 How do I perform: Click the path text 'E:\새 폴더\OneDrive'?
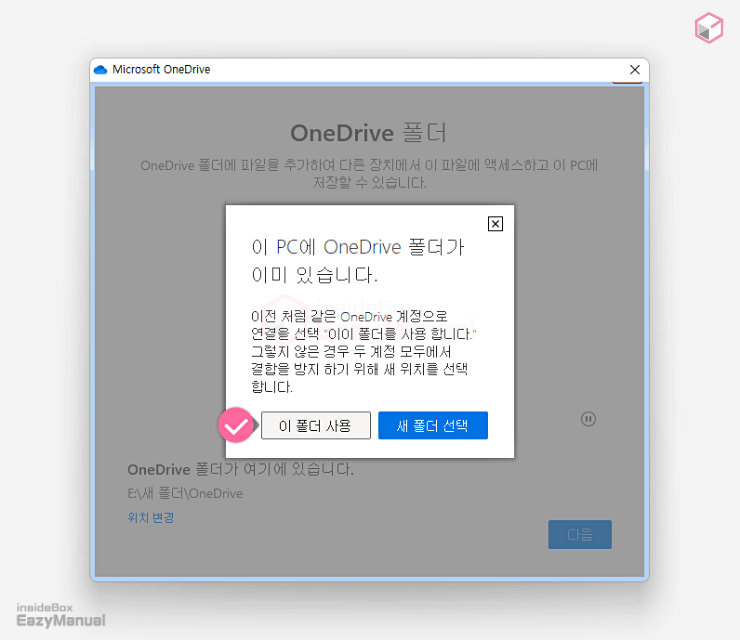point(185,493)
